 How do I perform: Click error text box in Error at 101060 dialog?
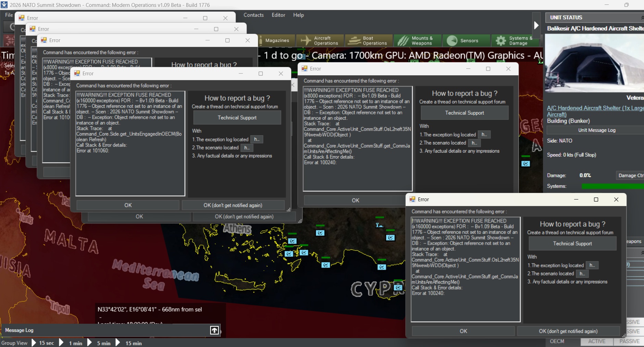130,143
